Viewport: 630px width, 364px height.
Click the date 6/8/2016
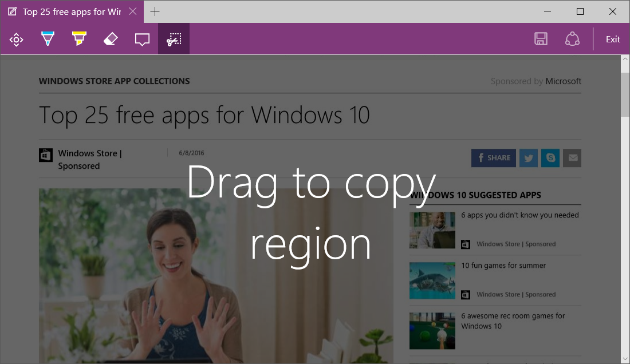click(x=191, y=153)
